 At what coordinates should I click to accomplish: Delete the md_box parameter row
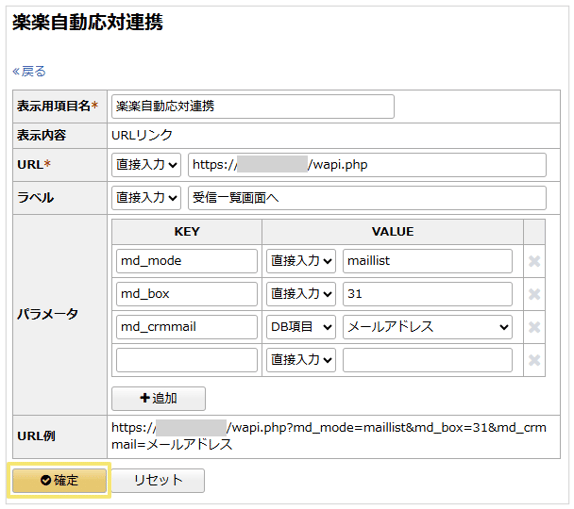pyautogui.click(x=534, y=294)
